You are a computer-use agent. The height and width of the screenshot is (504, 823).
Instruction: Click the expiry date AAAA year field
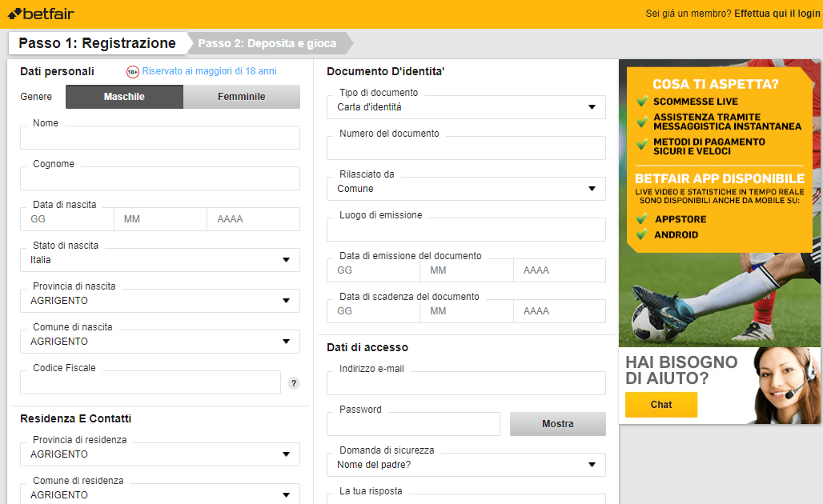(x=560, y=311)
